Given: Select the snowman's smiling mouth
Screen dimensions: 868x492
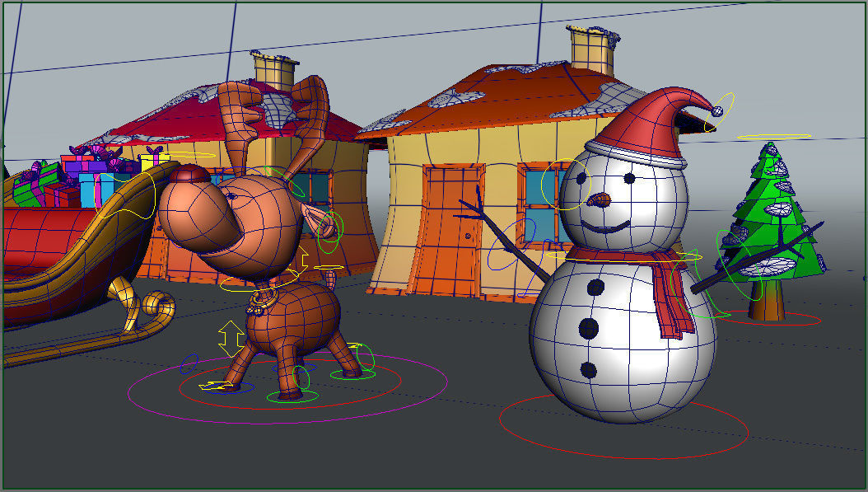Looking at the screenshot, I should pos(605,227).
